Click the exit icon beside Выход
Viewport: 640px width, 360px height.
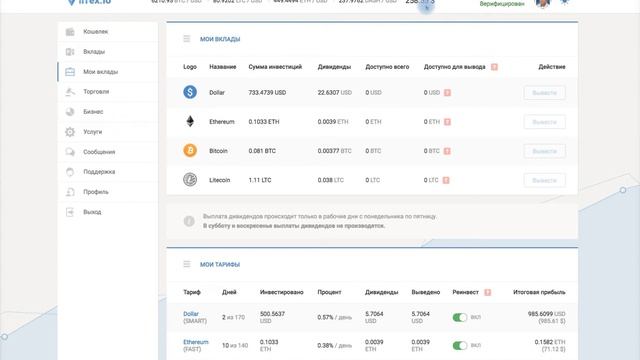(70, 212)
